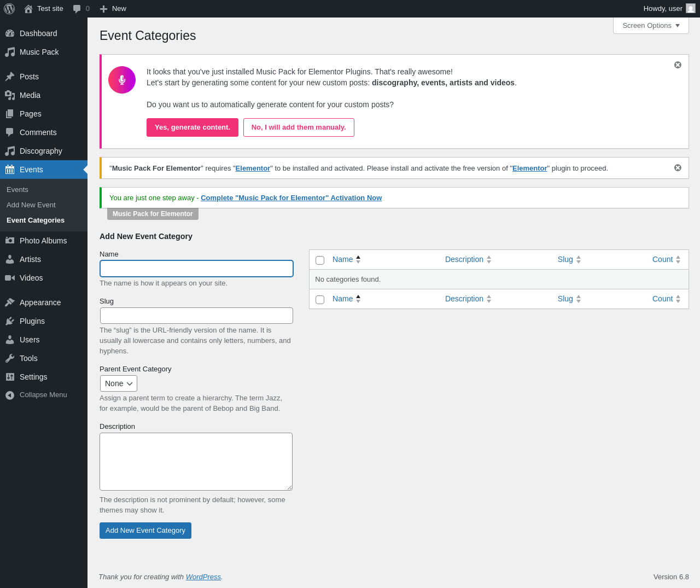Expand the Screen Options panel

(x=651, y=26)
